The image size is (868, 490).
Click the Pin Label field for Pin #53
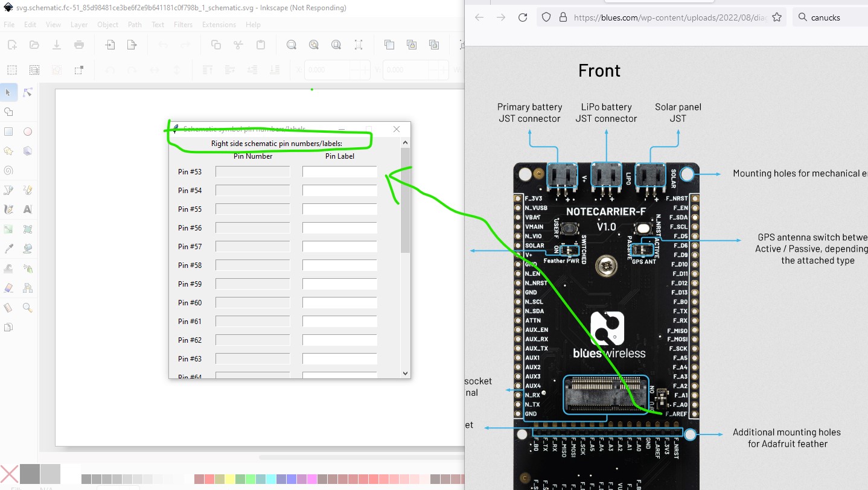tap(340, 172)
